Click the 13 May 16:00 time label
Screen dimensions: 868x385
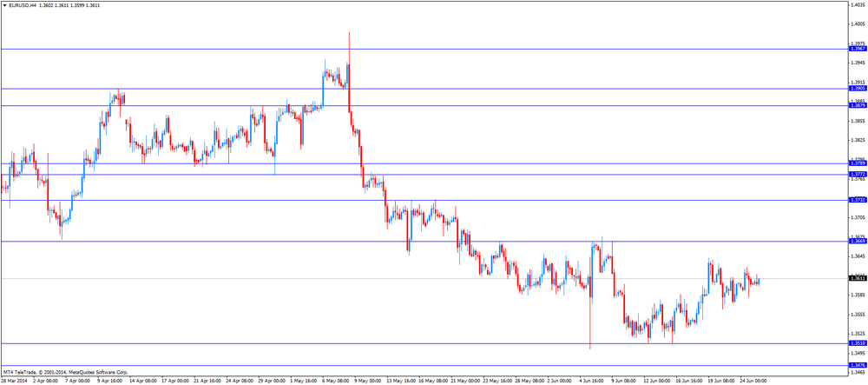tap(400, 382)
